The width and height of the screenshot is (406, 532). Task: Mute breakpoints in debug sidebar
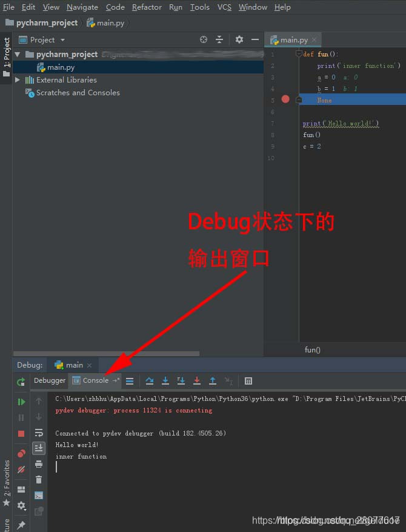[21, 470]
